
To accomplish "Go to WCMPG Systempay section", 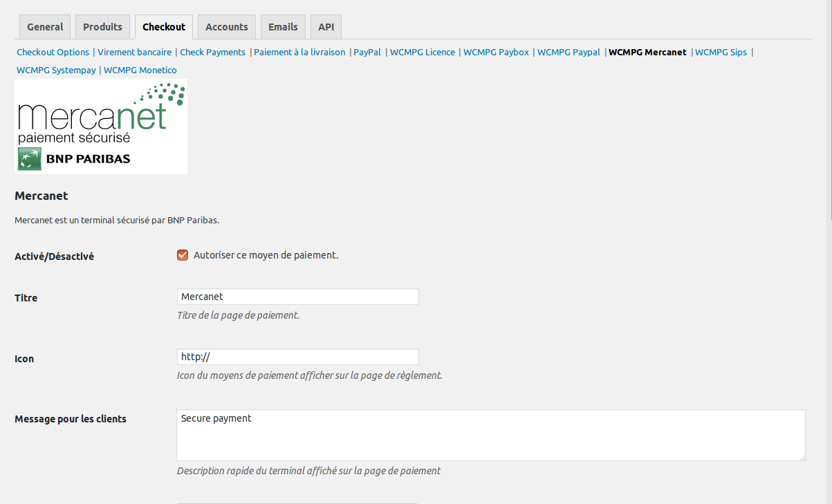I will coord(56,70).
